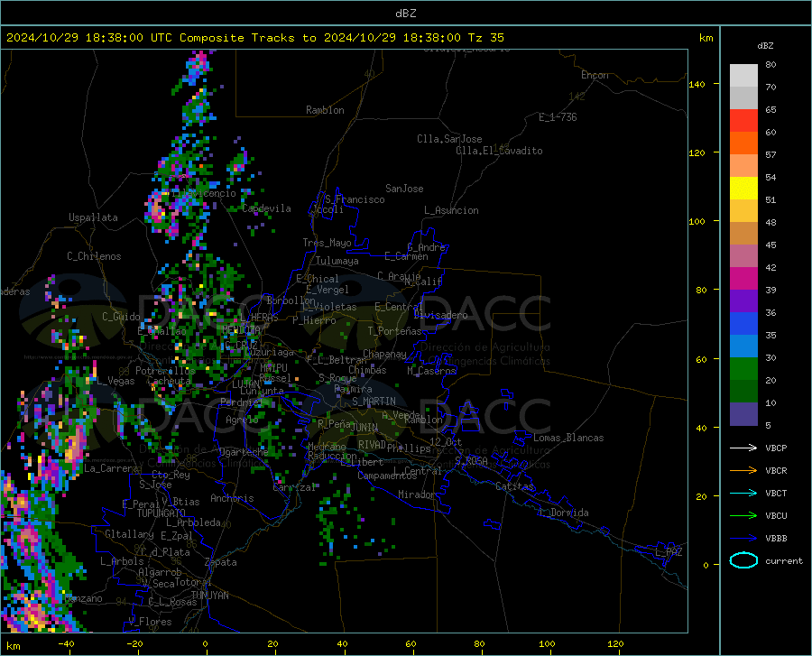Click the L_Asuncion map label
Image resolution: width=812 pixels, height=656 pixels.
451,210
